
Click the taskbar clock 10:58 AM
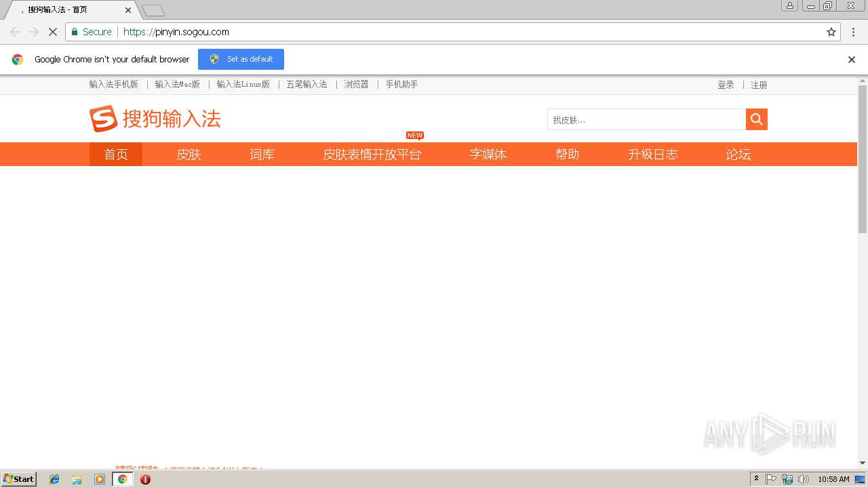pyautogui.click(x=833, y=479)
